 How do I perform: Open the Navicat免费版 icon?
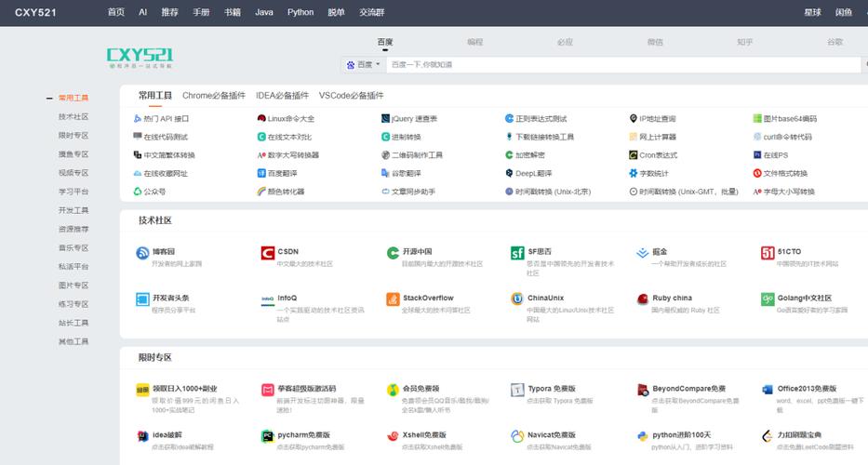tap(517, 437)
